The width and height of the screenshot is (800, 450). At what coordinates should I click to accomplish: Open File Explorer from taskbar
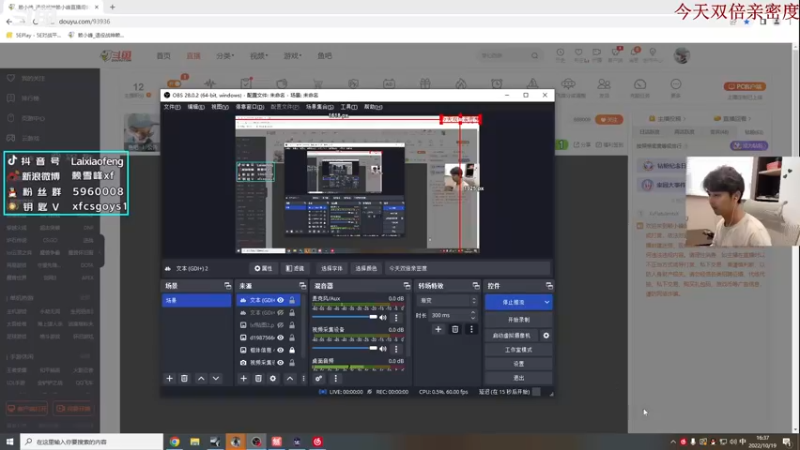(x=195, y=441)
